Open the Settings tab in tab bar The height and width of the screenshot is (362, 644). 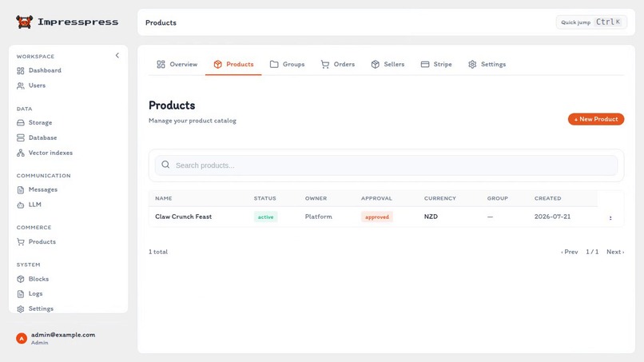(487, 64)
